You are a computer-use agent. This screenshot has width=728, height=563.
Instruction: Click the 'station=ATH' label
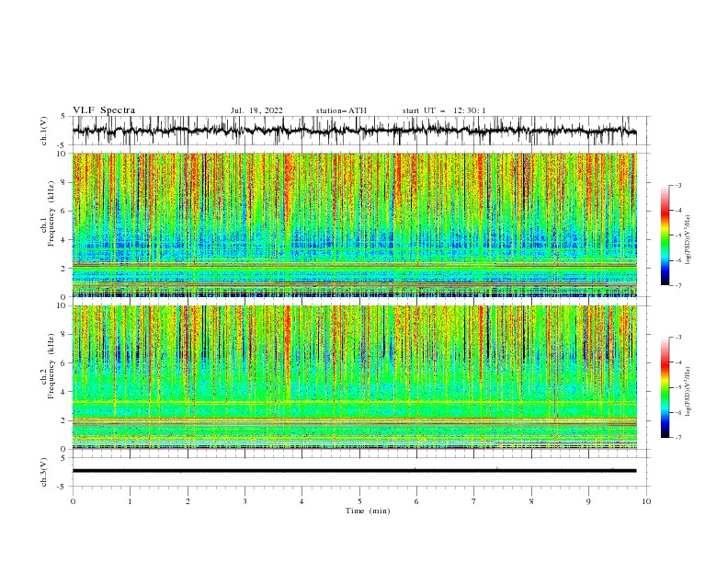click(341, 110)
